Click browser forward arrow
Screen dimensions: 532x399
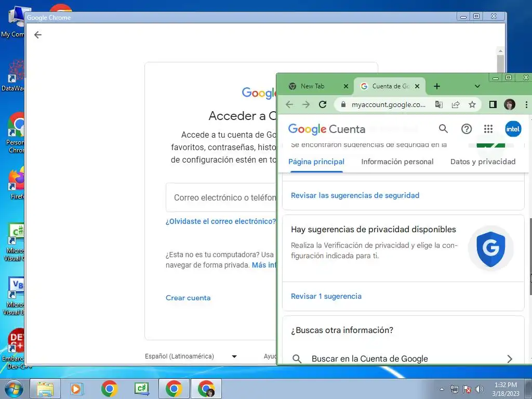point(306,104)
